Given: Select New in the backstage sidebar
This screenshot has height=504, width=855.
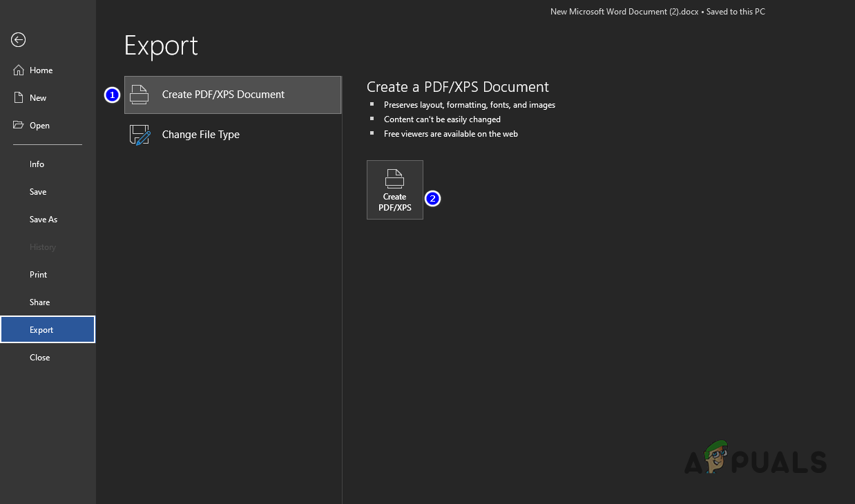Looking at the screenshot, I should (48, 98).
